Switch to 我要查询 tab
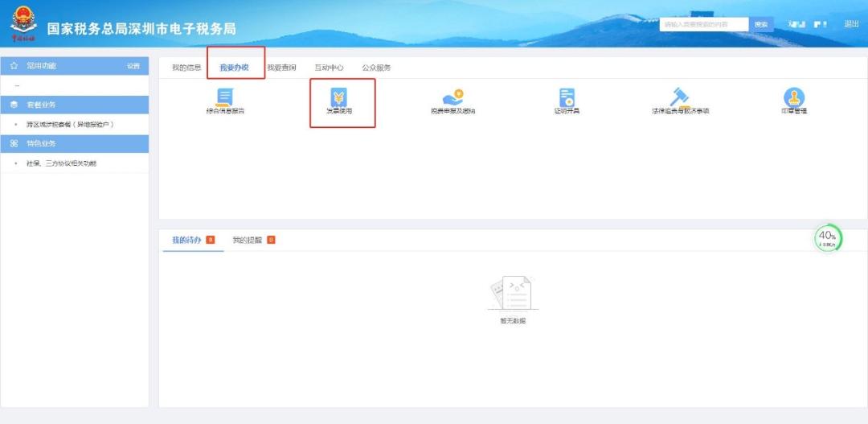The image size is (868, 424). [281, 68]
